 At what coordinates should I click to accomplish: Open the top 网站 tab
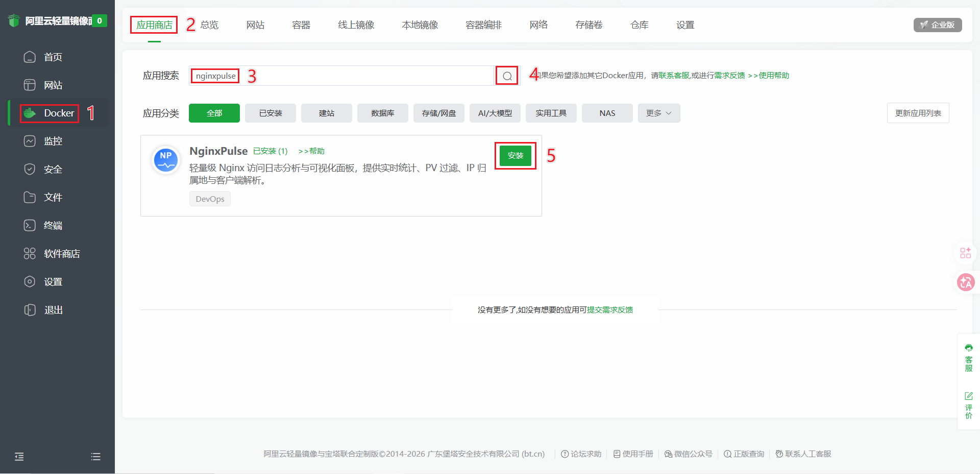(255, 25)
